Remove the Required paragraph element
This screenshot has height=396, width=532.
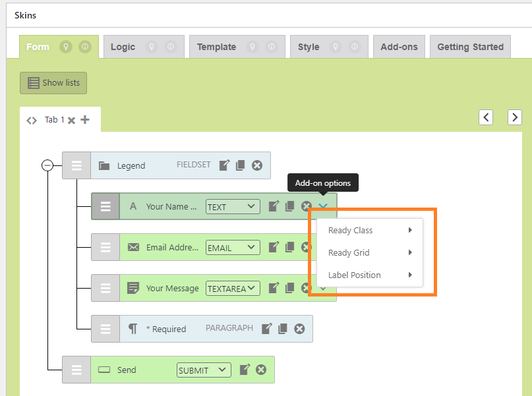tap(299, 329)
